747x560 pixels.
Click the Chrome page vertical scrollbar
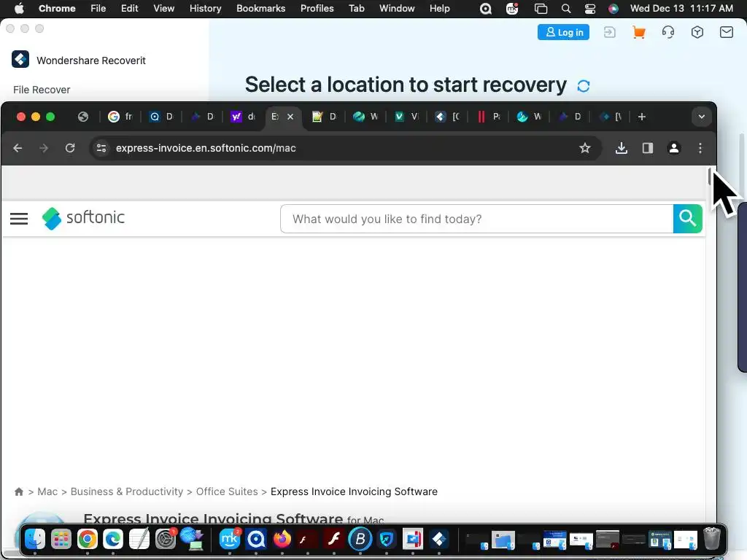(710, 176)
